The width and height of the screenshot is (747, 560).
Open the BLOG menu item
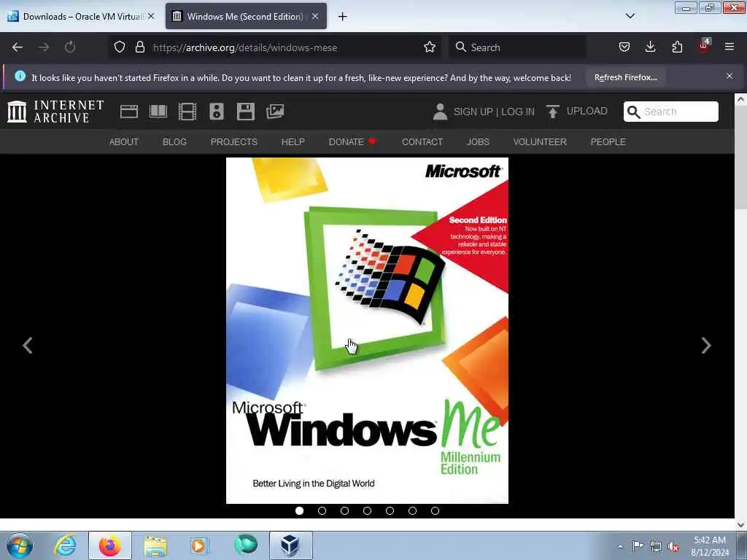pos(174,142)
